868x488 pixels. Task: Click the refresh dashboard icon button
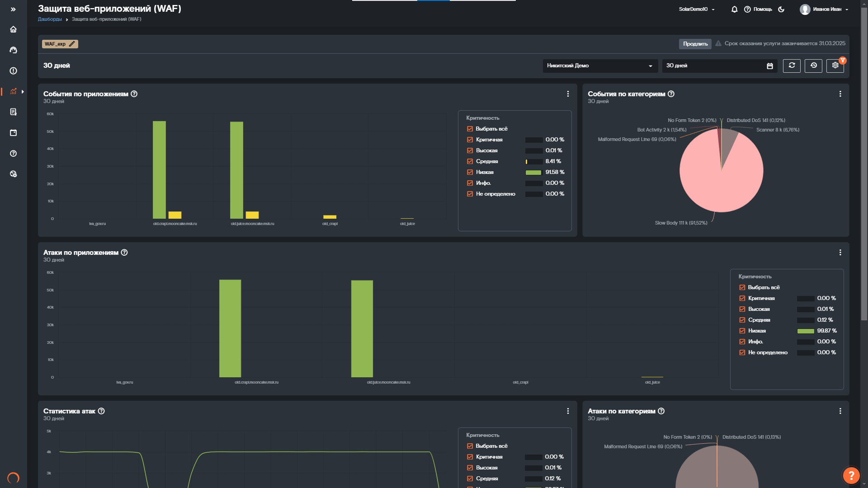click(x=792, y=66)
